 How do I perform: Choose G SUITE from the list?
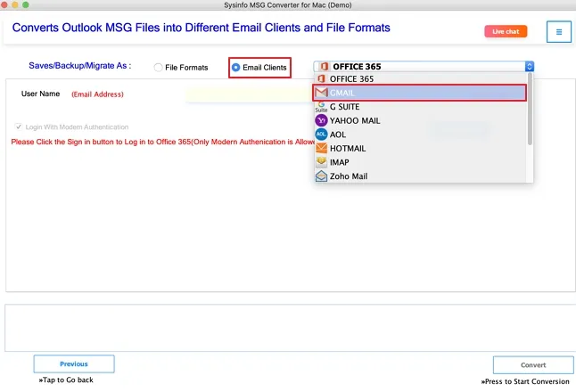click(x=421, y=107)
